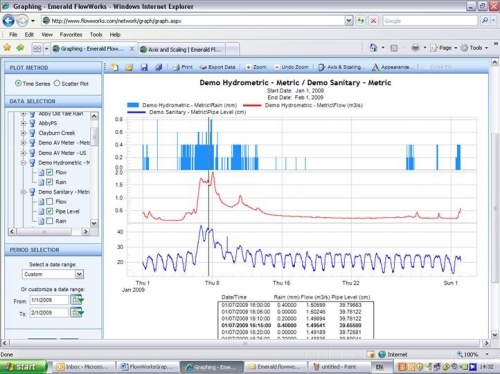Screen dimensions: 500x374
Task: Uncheck Pipe Level checkbox
Action: tap(50, 211)
